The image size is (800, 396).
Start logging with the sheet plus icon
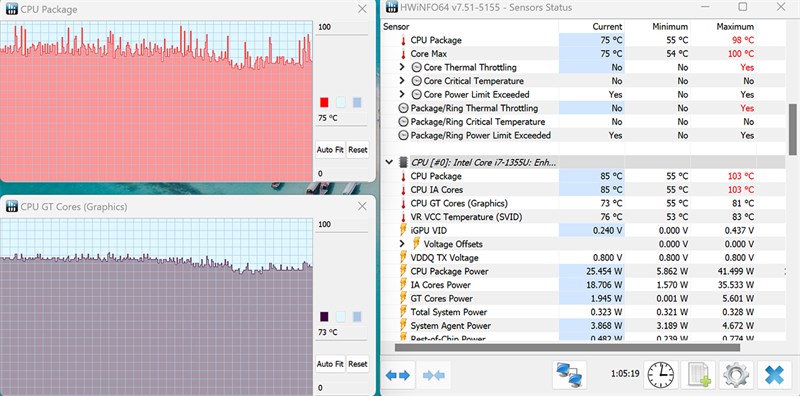[699, 376]
